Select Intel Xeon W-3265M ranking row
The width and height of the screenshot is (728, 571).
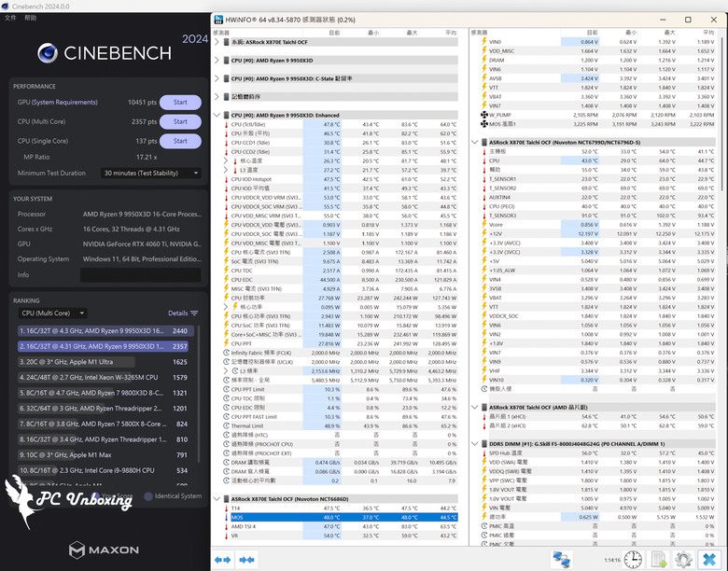point(103,378)
